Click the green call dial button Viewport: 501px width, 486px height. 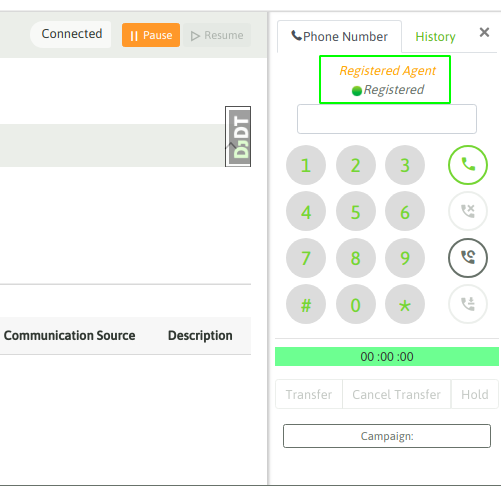click(x=468, y=165)
